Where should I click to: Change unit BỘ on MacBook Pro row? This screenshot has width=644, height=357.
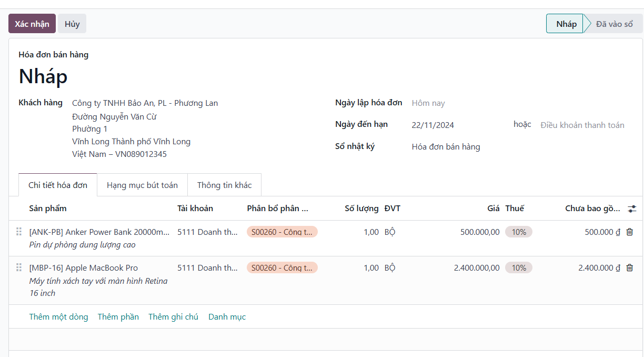(x=390, y=267)
